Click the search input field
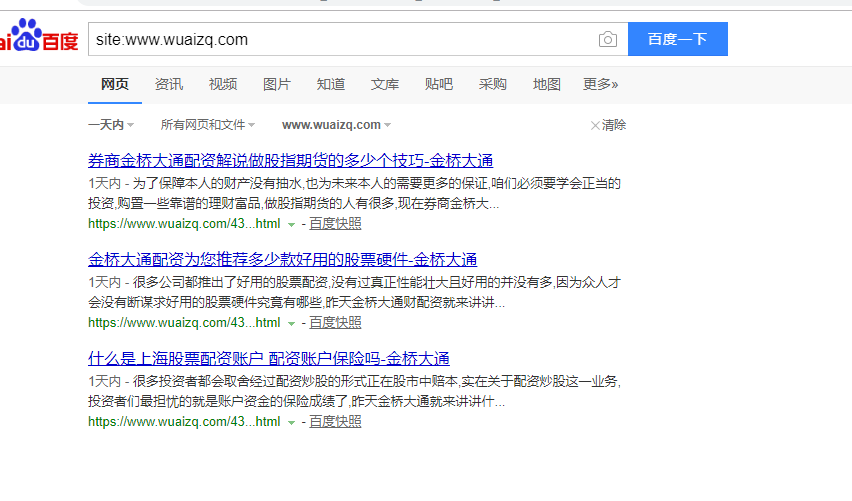Viewport: 852px width, 501px height. coord(340,40)
